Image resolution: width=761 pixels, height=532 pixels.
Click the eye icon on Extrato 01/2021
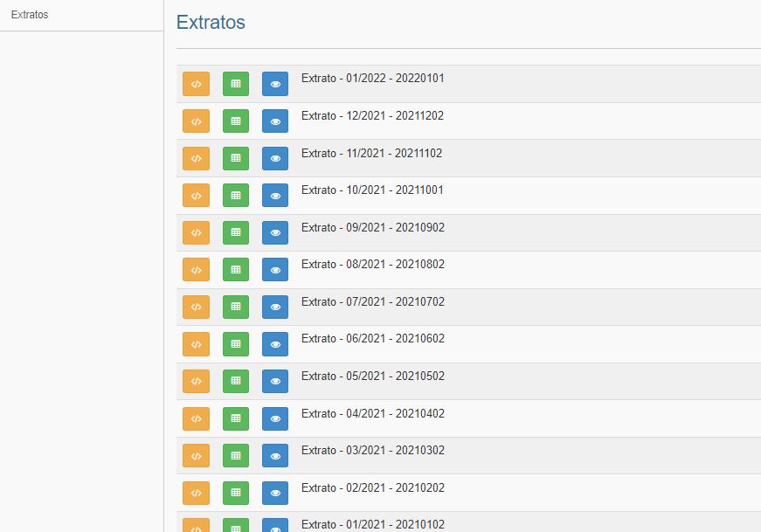275,524
